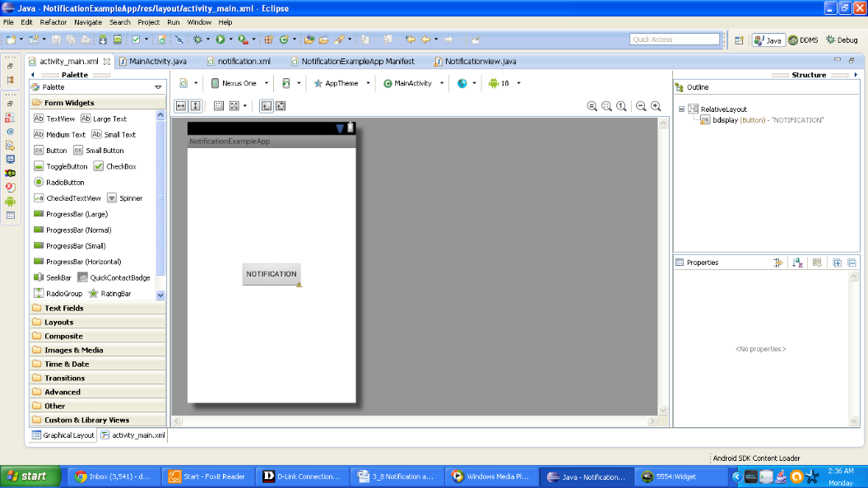This screenshot has height=488, width=868.
Task: Switch to DDMS perspective
Action: coord(803,40)
